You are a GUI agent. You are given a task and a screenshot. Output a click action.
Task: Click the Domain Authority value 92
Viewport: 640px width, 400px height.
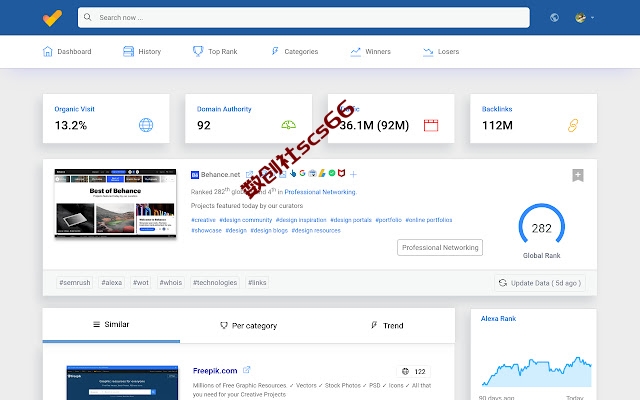pos(204,125)
